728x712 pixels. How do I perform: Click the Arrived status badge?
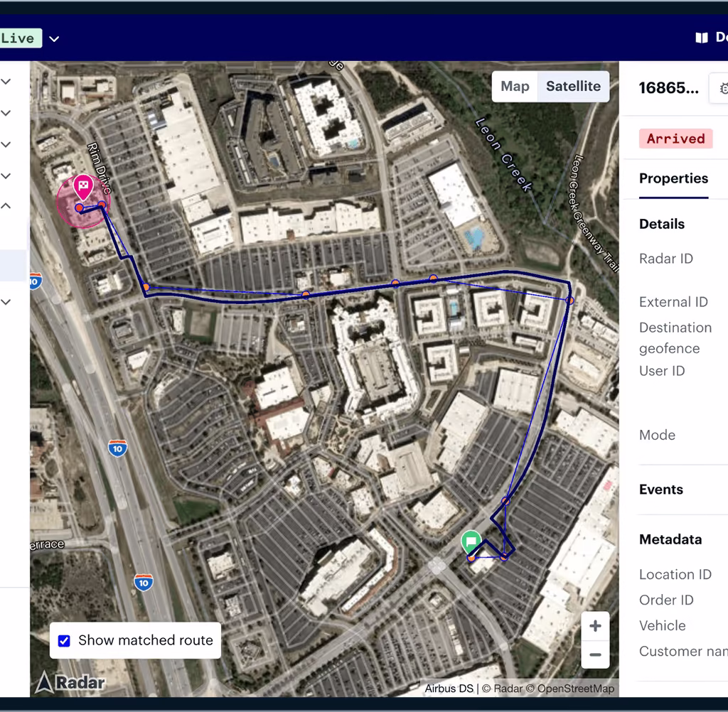coord(675,139)
